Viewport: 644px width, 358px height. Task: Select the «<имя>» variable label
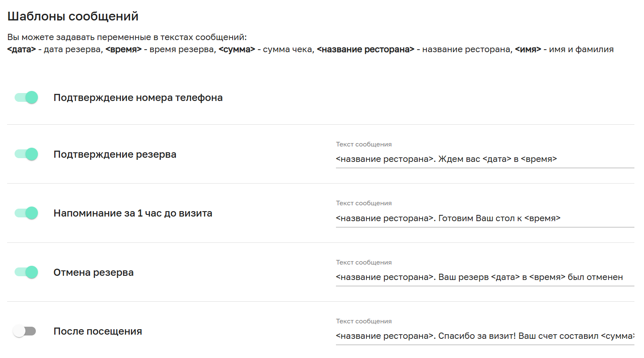526,49
